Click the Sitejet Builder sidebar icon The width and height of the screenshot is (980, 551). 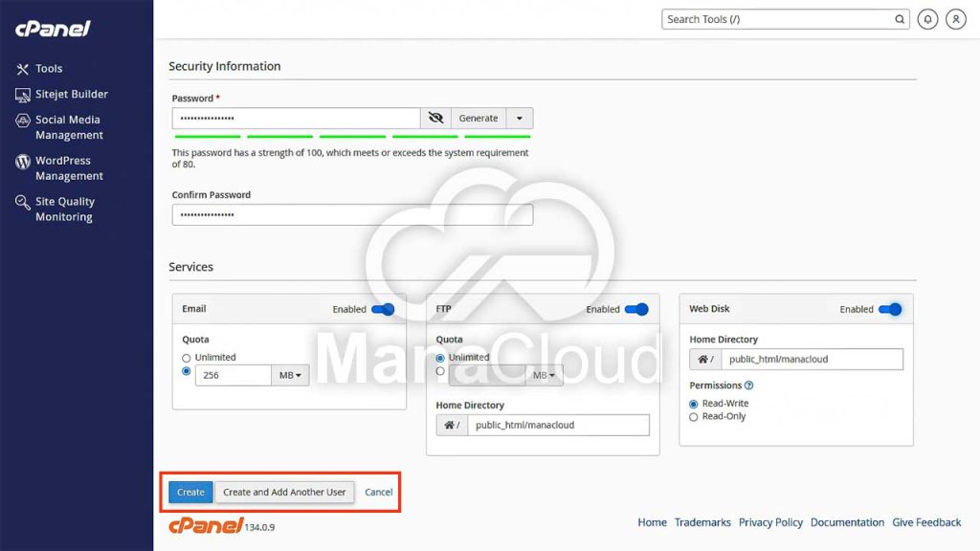click(22, 95)
